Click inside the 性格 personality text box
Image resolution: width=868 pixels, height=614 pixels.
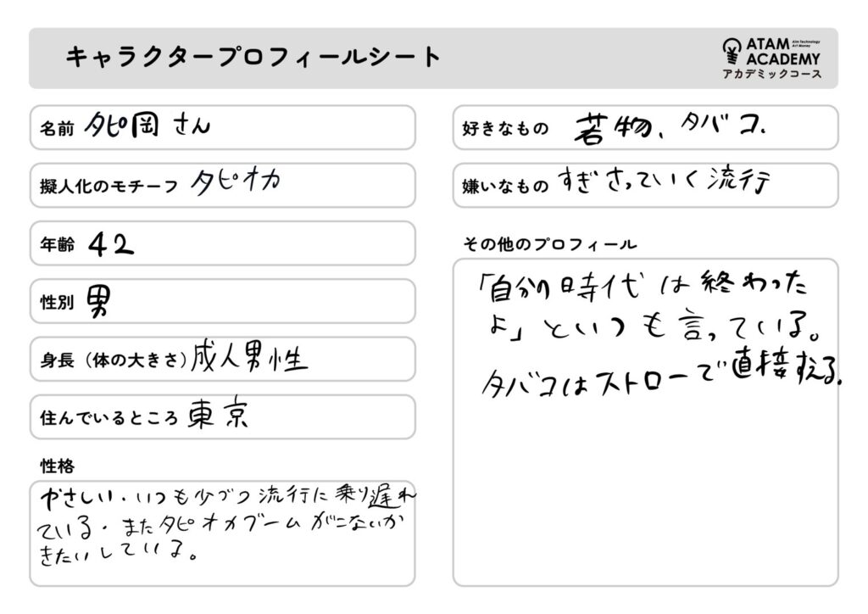[x=222, y=531]
